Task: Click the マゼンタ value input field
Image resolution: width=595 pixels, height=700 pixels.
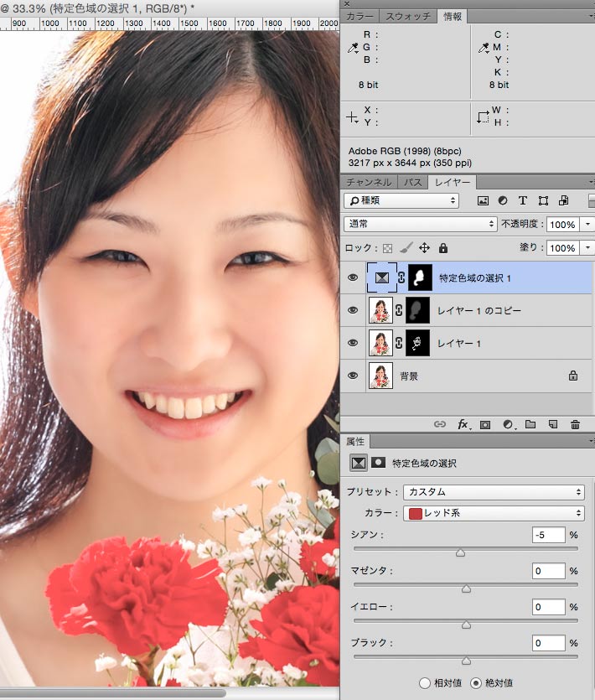Action: click(x=548, y=571)
